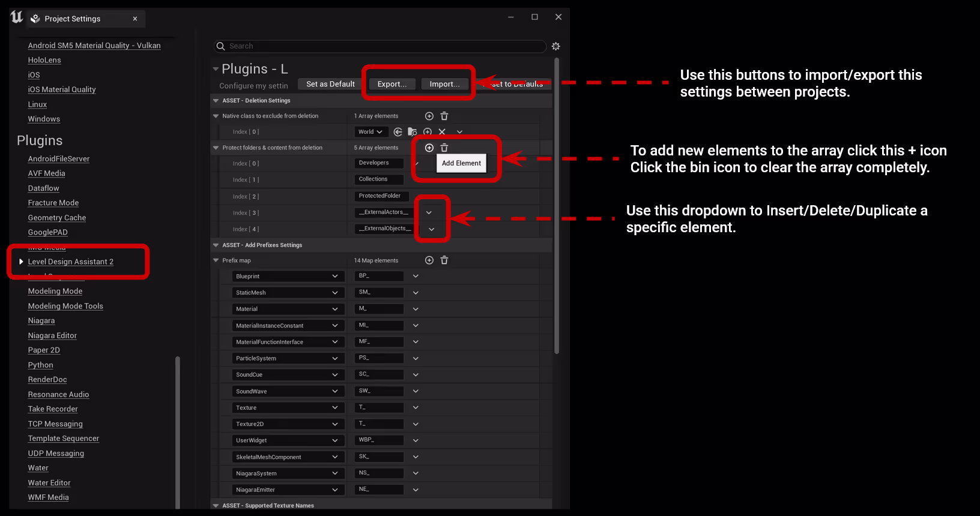Expand Level Design Assistant 2 tree item
The height and width of the screenshot is (516, 980).
[21, 262]
